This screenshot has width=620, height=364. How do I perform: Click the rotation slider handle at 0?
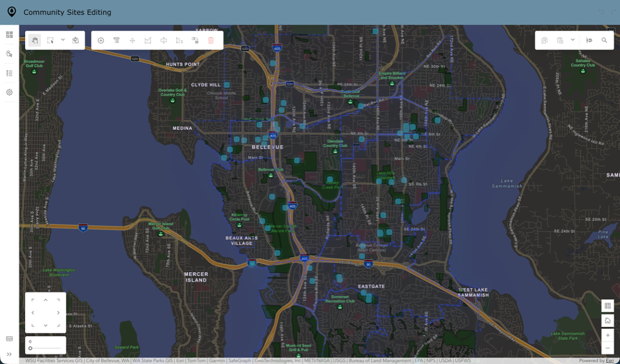30,348
